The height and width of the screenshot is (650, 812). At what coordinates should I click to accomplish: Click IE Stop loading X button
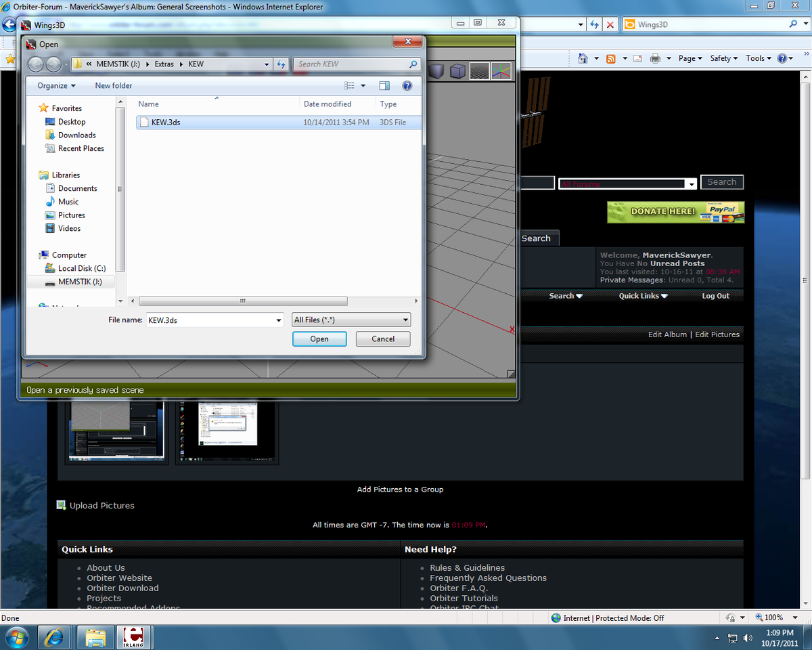tap(610, 24)
